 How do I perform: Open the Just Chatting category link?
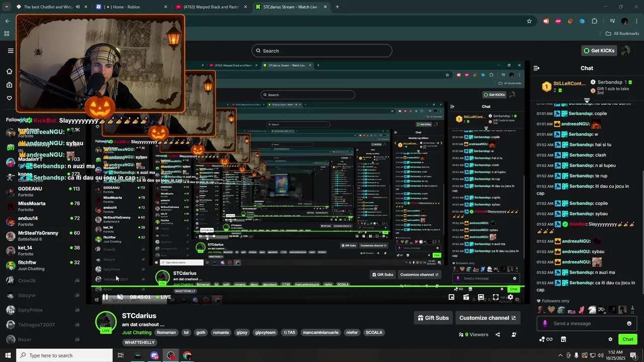pyautogui.click(x=136, y=332)
